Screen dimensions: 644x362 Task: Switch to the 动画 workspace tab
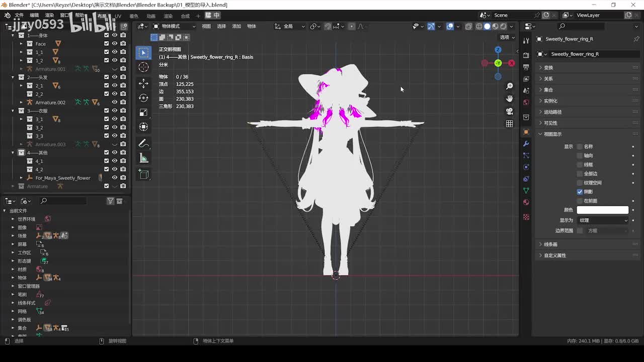151,16
